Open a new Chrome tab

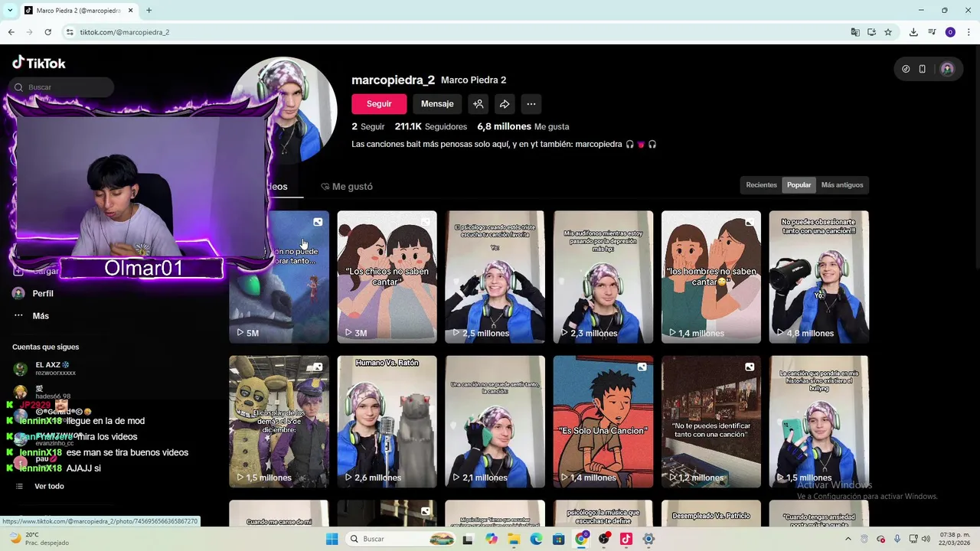coord(149,11)
